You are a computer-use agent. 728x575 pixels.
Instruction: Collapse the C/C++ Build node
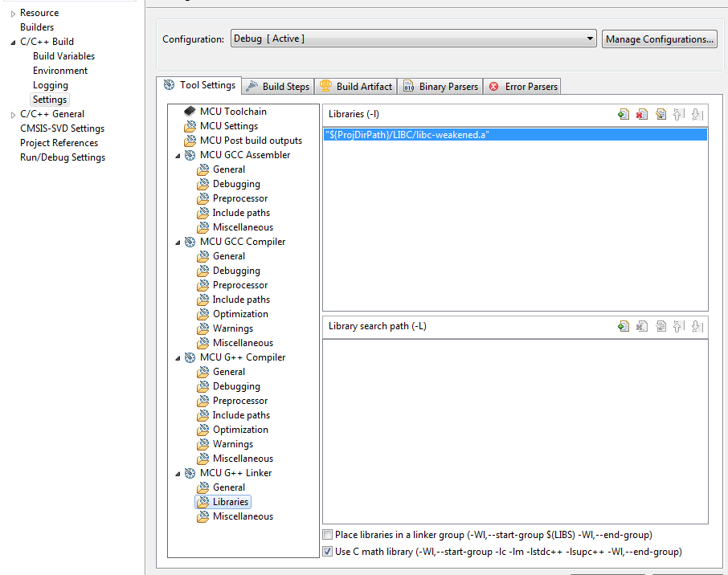13,43
